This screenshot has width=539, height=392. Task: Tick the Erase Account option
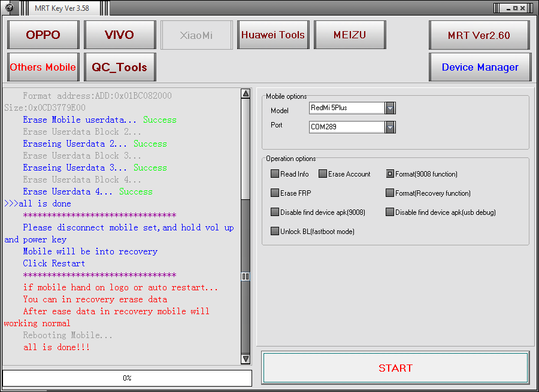click(x=323, y=174)
